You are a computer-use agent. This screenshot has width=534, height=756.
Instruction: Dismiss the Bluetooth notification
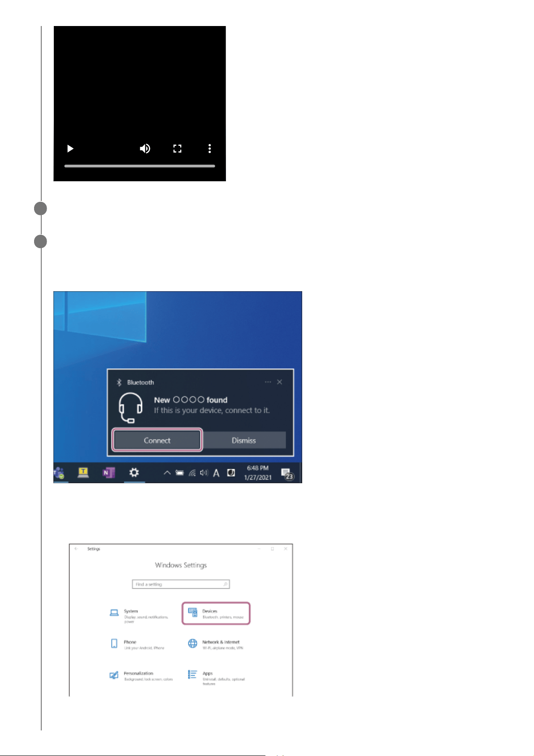click(x=244, y=440)
